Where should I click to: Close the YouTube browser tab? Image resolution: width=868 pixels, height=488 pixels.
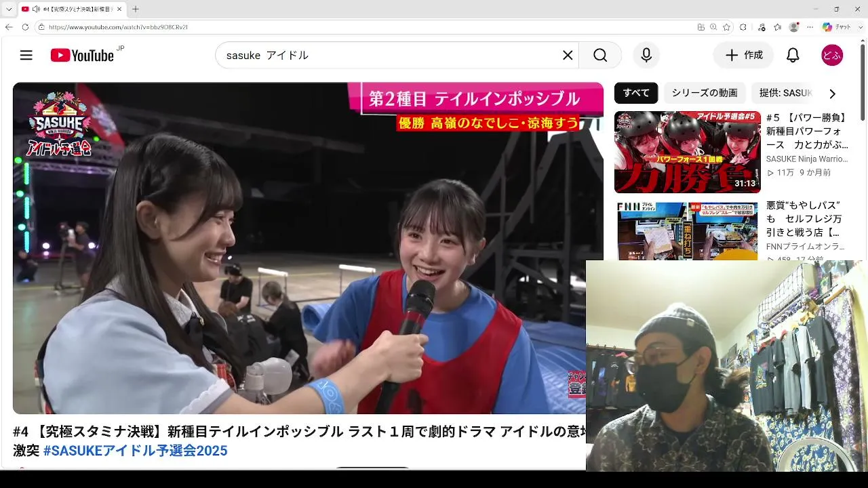(x=119, y=9)
